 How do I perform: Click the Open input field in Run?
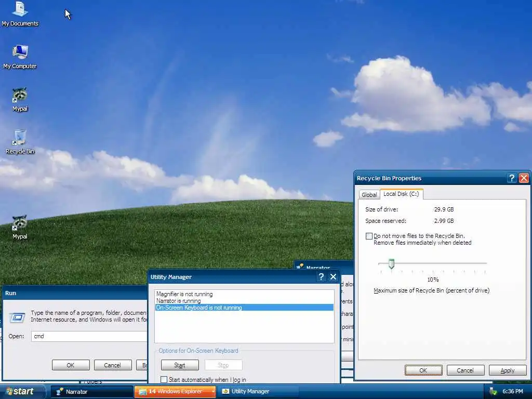point(89,336)
